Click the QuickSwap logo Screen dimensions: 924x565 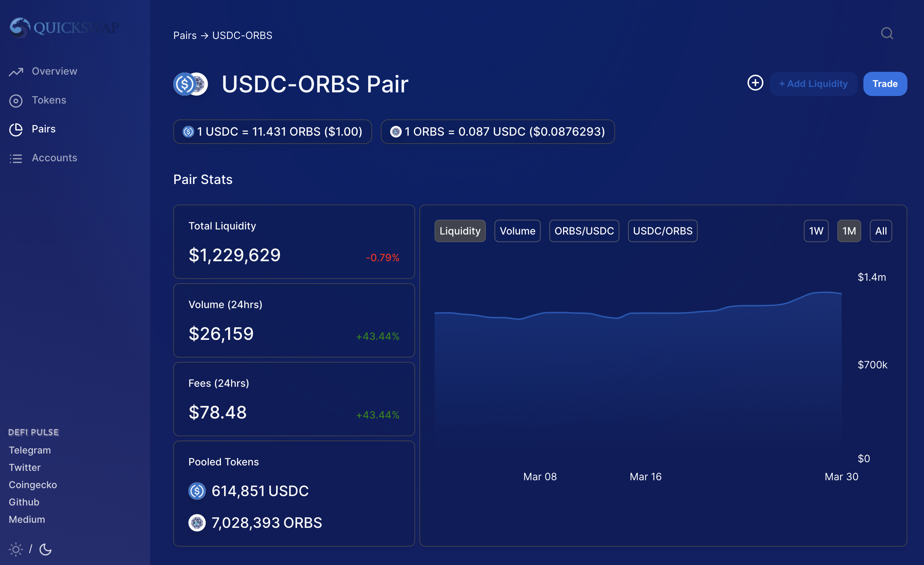click(64, 28)
